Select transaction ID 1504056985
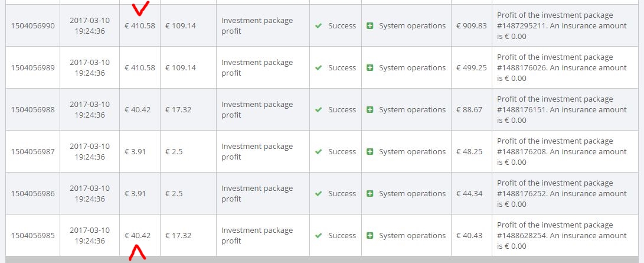This screenshot has height=263, width=644. tap(32, 236)
